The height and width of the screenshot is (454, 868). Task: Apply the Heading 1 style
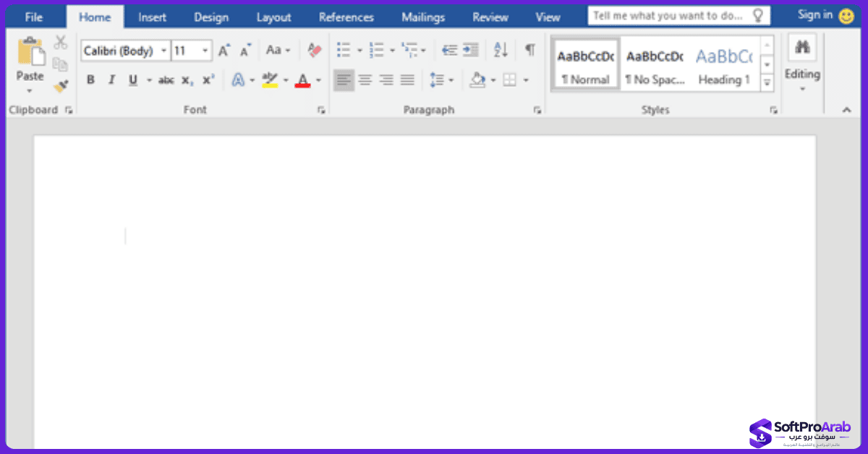coord(724,65)
